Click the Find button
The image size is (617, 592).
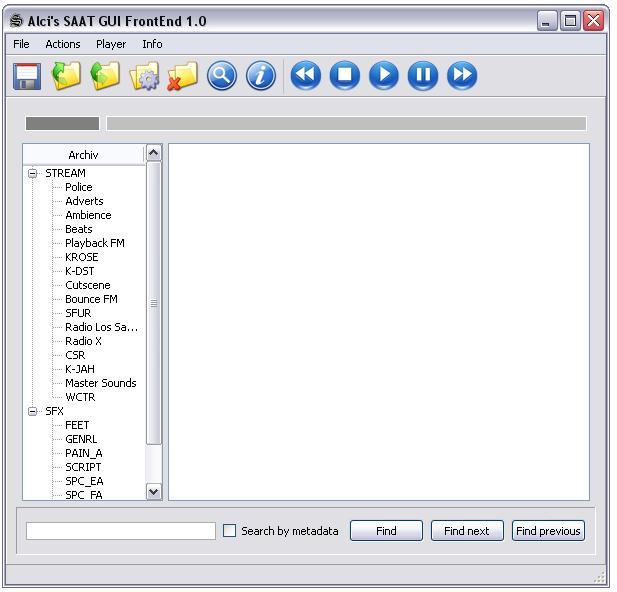coord(386,531)
